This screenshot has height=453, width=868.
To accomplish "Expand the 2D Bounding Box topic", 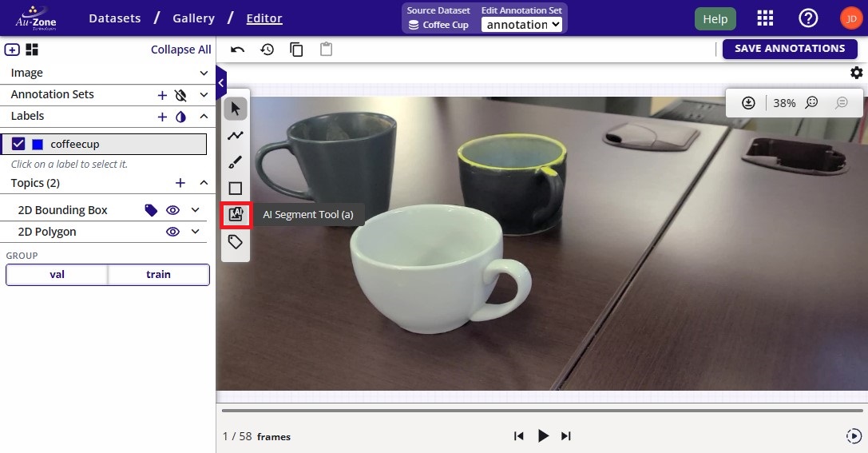I will [x=195, y=210].
